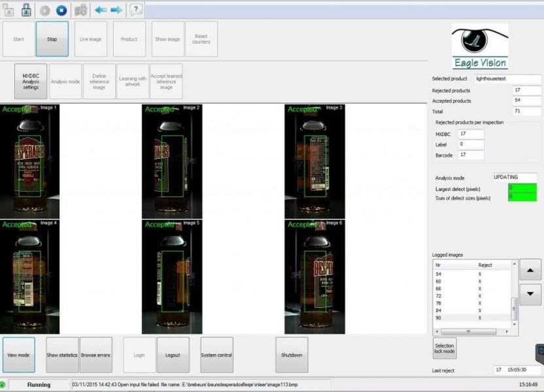Click Selected product field 'lighthousetest'
Screen dimensions: 544x392
pos(508,78)
